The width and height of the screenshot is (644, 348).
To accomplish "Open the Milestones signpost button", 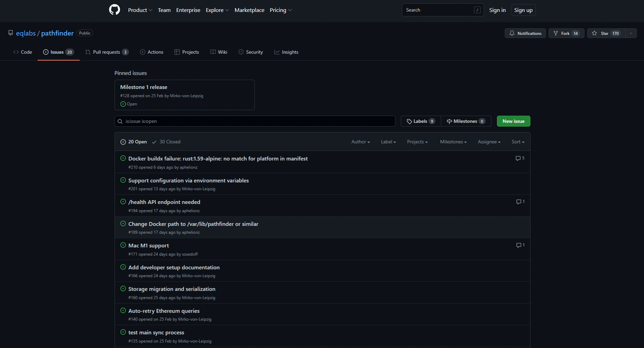I will pyautogui.click(x=465, y=121).
